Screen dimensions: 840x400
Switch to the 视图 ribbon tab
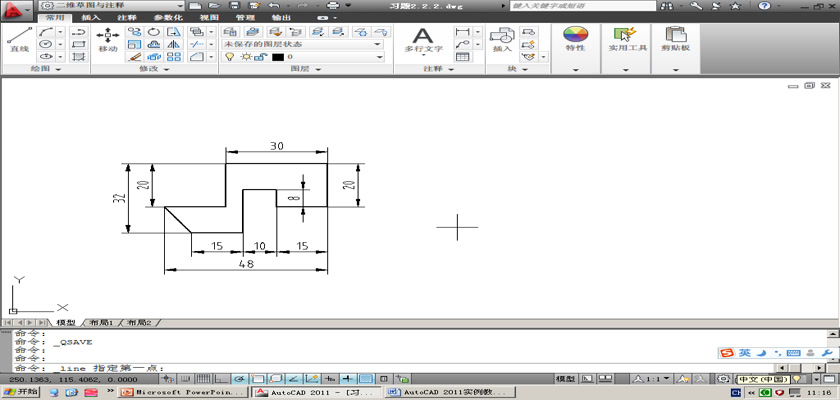coord(209,18)
